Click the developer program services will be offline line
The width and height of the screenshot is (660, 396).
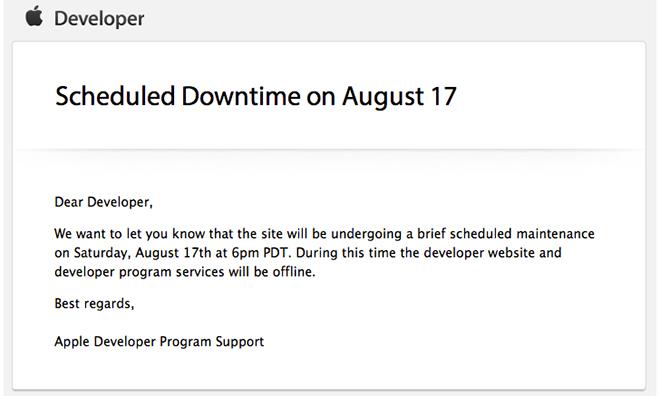click(185, 272)
